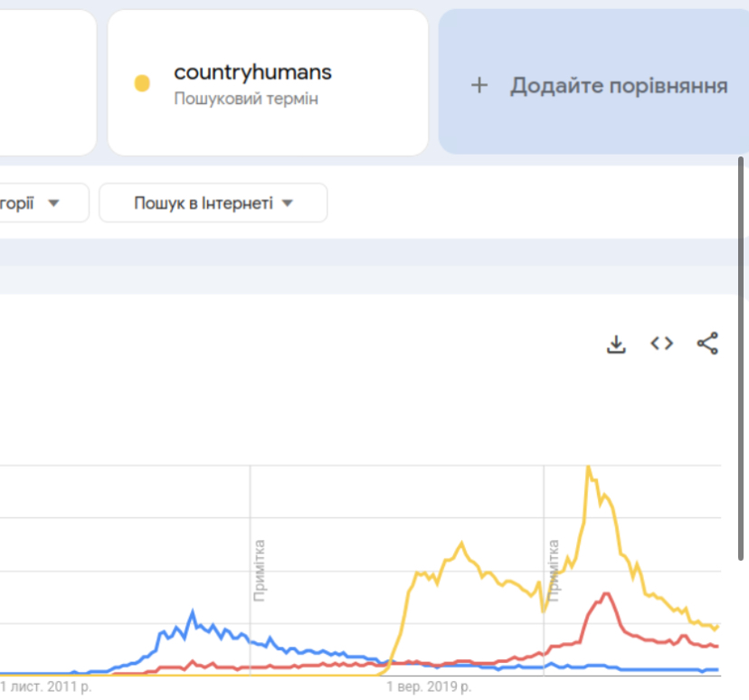
Task: Click the red line peak on chart
Action: click(x=606, y=594)
